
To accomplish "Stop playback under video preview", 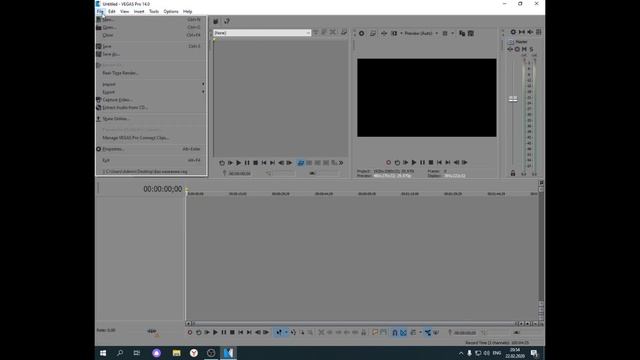I will coord(431,162).
